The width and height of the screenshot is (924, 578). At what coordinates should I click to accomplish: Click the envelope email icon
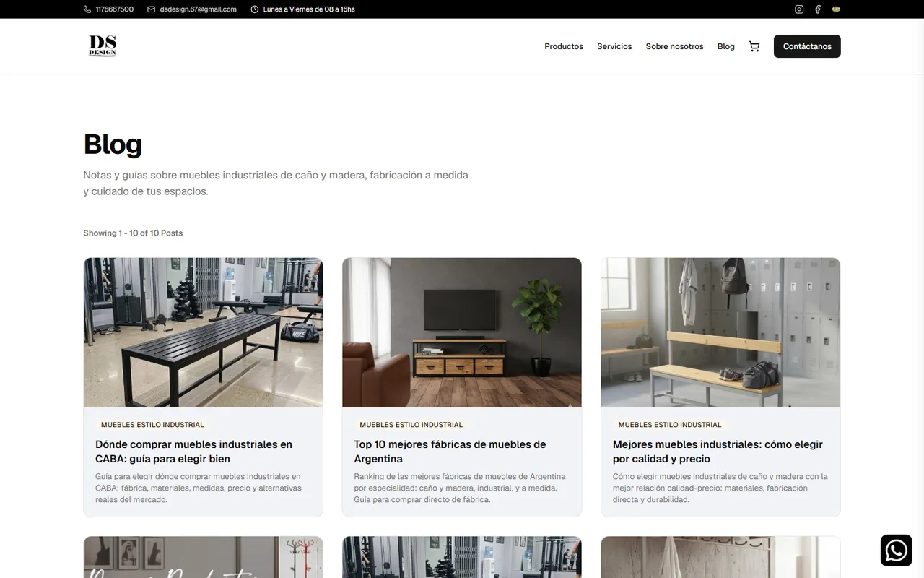[x=151, y=9]
